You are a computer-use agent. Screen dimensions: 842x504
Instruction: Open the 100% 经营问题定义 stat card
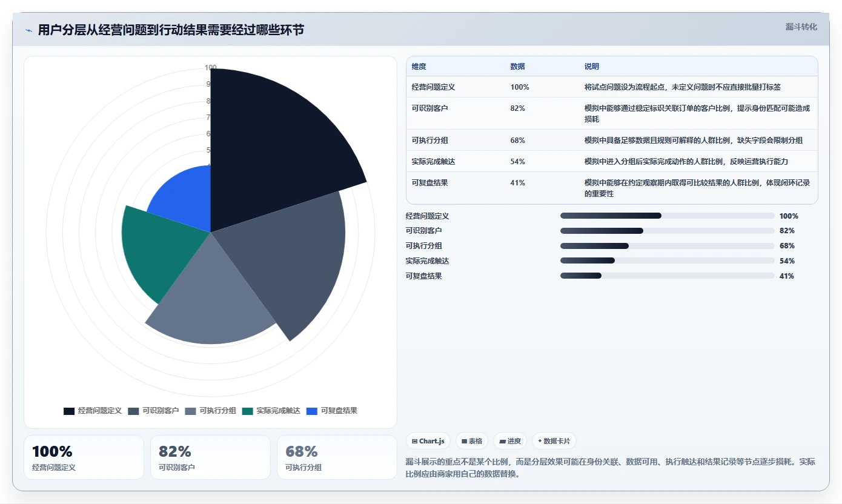pos(84,457)
